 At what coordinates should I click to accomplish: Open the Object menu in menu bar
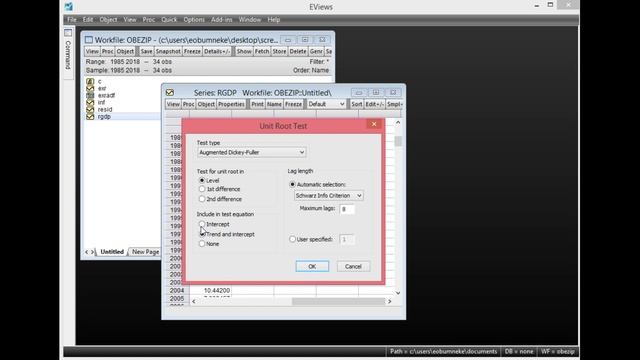(108, 20)
